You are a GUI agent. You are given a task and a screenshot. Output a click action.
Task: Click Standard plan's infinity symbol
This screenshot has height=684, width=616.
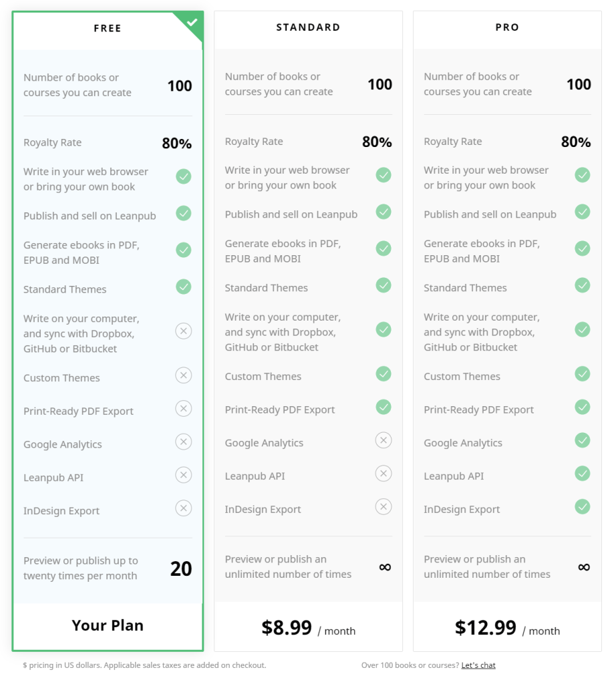tap(385, 567)
